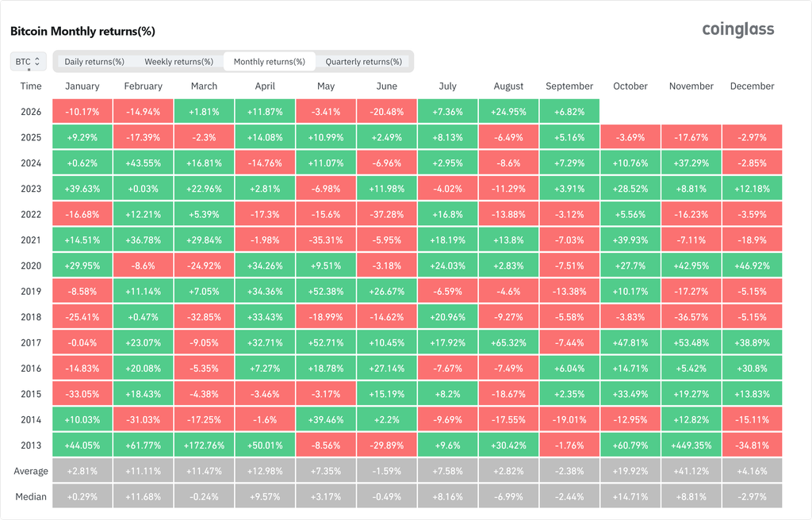Click the +14.71% October median cell
812x520 pixels.
coord(630,496)
